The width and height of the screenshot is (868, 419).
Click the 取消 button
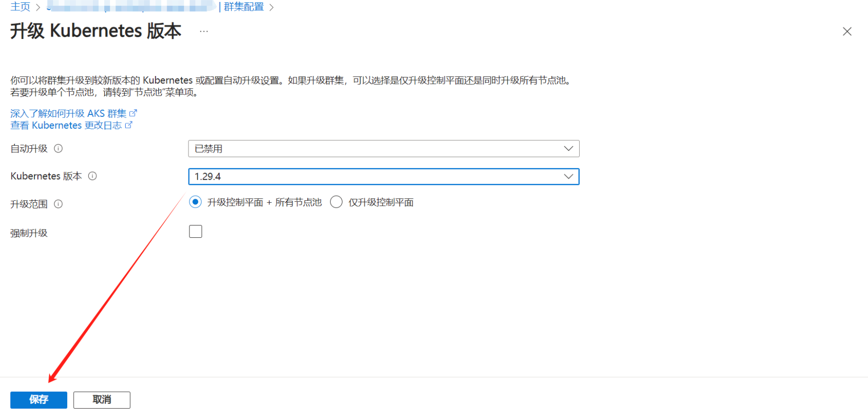[x=102, y=400]
